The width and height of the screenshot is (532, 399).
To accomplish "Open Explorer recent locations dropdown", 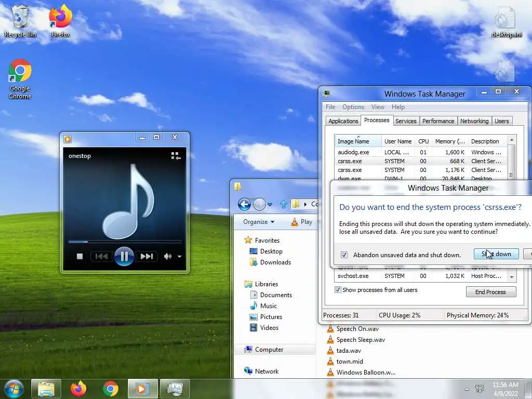I will tap(270, 205).
